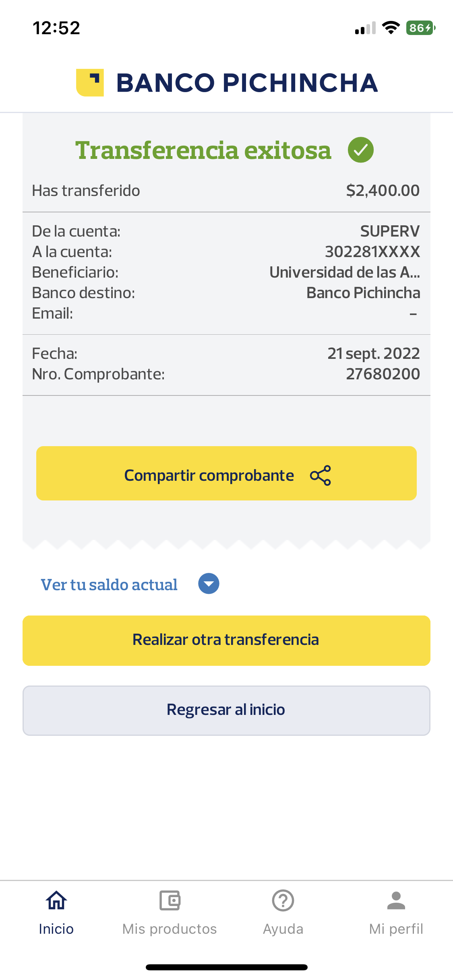The height and width of the screenshot is (980, 453).
Task: Tap the battery indicator in status bar
Action: pyautogui.click(x=420, y=28)
